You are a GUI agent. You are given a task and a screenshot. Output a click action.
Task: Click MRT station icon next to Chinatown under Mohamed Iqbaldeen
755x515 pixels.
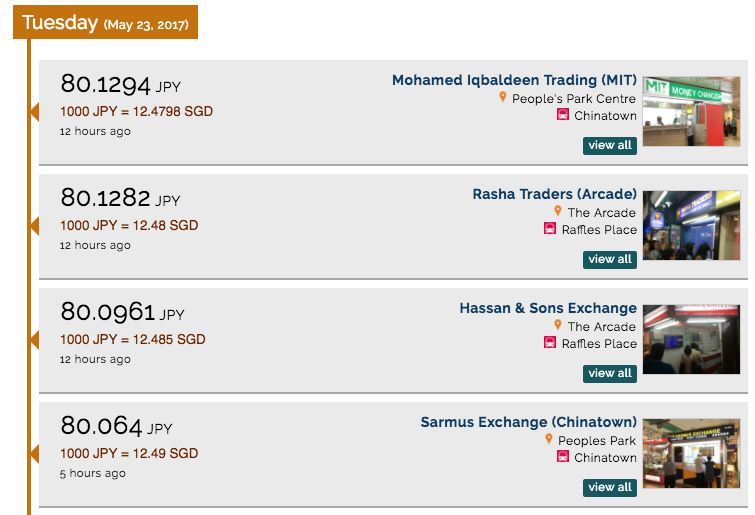tap(563, 115)
